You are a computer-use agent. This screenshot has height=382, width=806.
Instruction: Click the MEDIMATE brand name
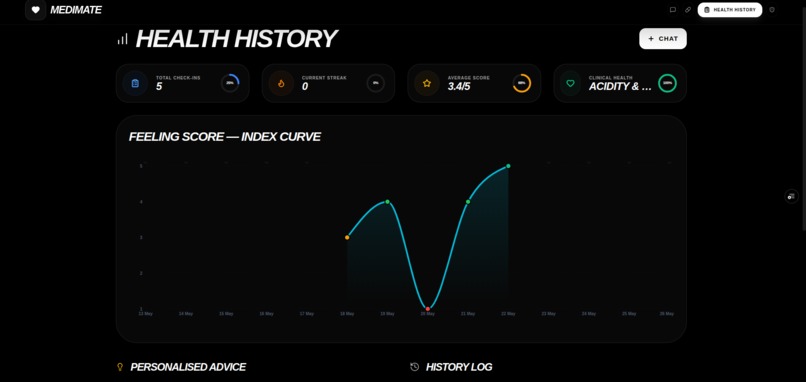[76, 10]
